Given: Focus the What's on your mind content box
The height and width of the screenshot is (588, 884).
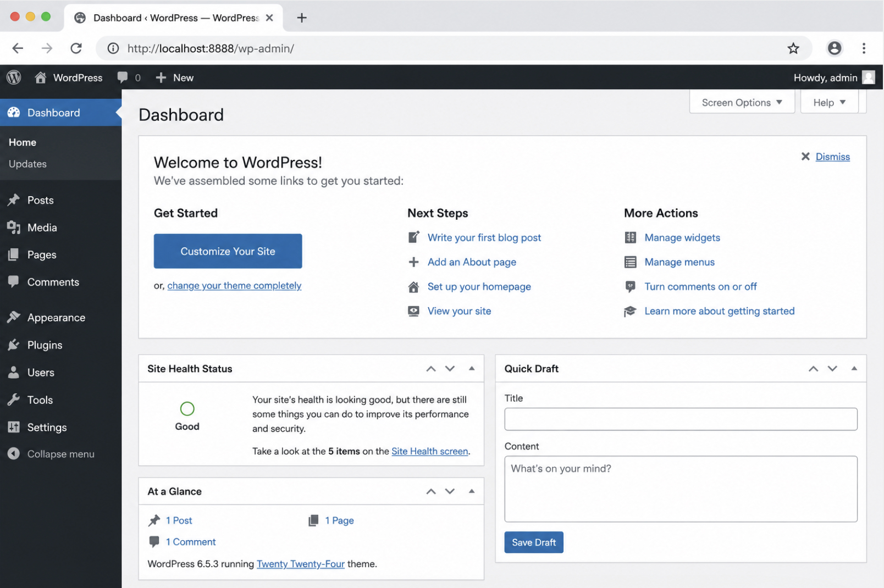Looking at the screenshot, I should click(x=681, y=489).
